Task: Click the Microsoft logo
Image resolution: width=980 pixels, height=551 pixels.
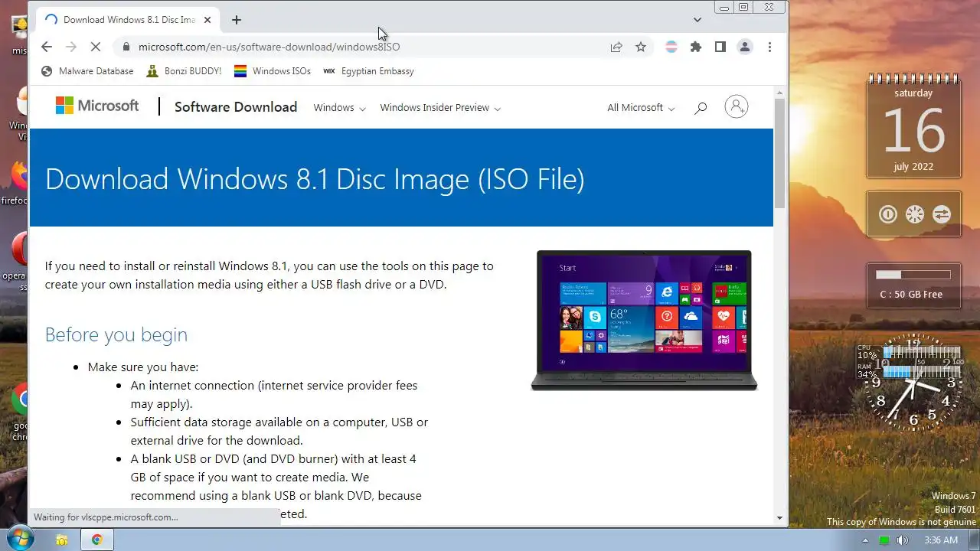Action: click(97, 106)
